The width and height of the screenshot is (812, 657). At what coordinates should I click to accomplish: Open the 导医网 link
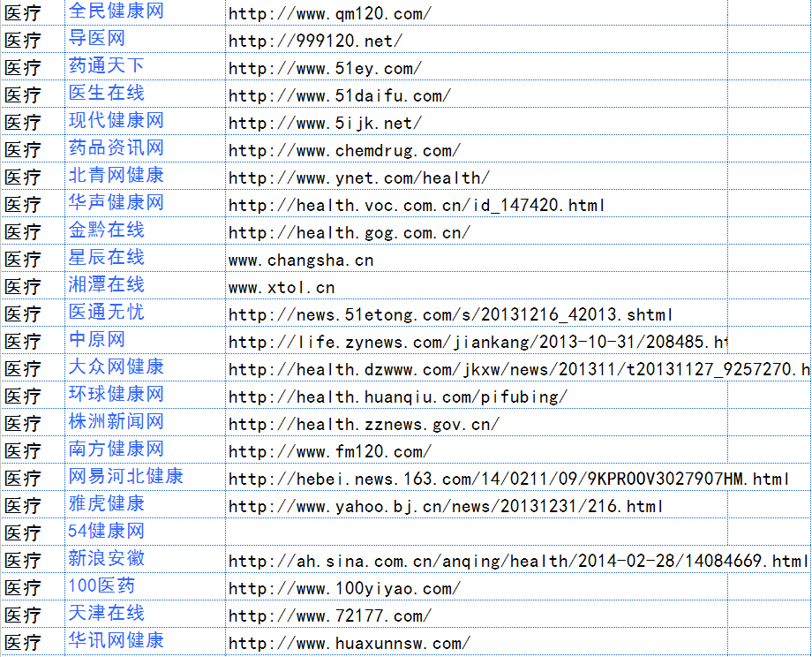coord(97,38)
